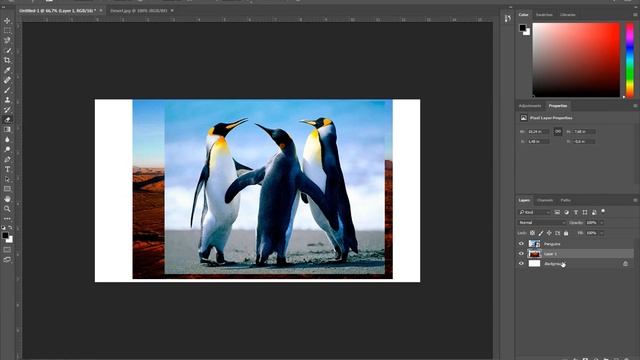The height and width of the screenshot is (360, 640).
Task: Select the Rectangular Marquee tool
Action: 7,31
